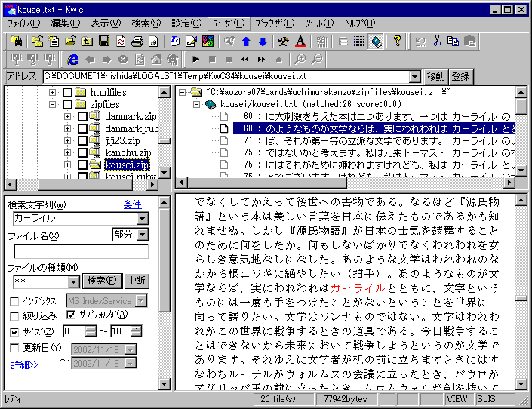Screen dimensions: 532x409
Task: Click the ファイル名(X) input field
Action: click(x=81, y=251)
